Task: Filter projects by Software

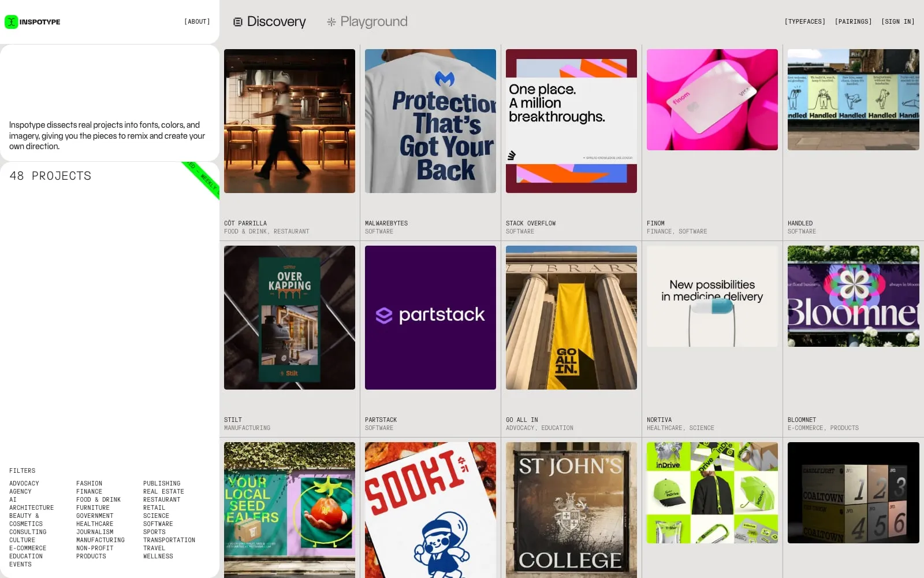Action: [x=158, y=524]
